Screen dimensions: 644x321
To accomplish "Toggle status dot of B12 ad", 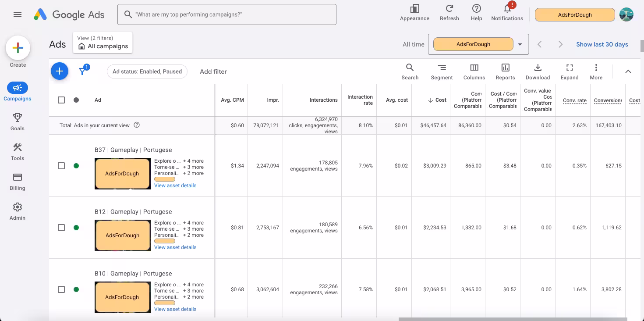I will click(76, 228).
